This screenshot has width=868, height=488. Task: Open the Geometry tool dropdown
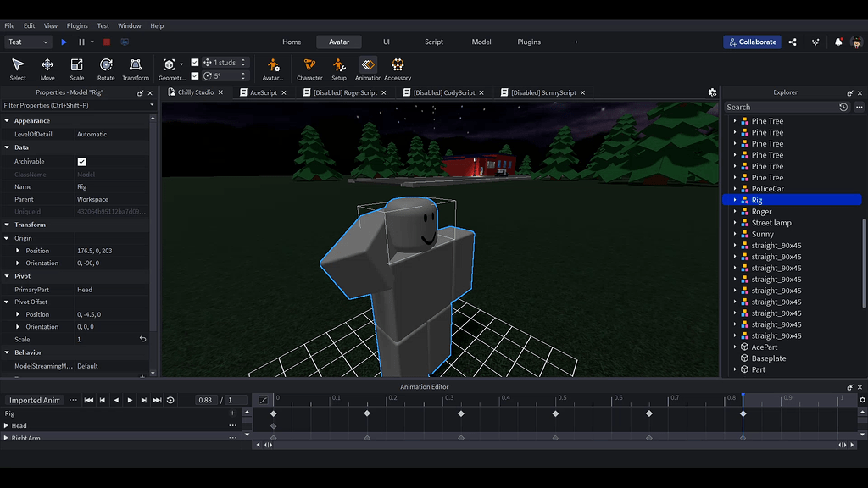coord(181,63)
